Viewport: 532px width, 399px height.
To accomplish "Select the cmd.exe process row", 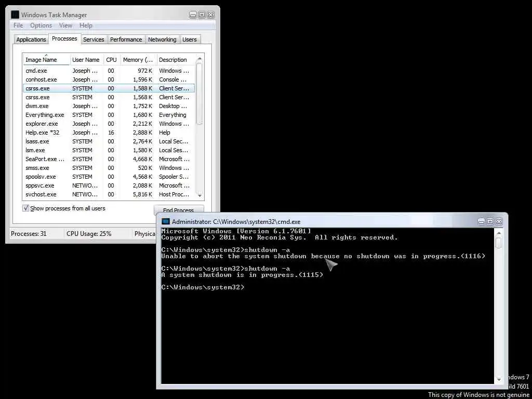I will [x=109, y=71].
